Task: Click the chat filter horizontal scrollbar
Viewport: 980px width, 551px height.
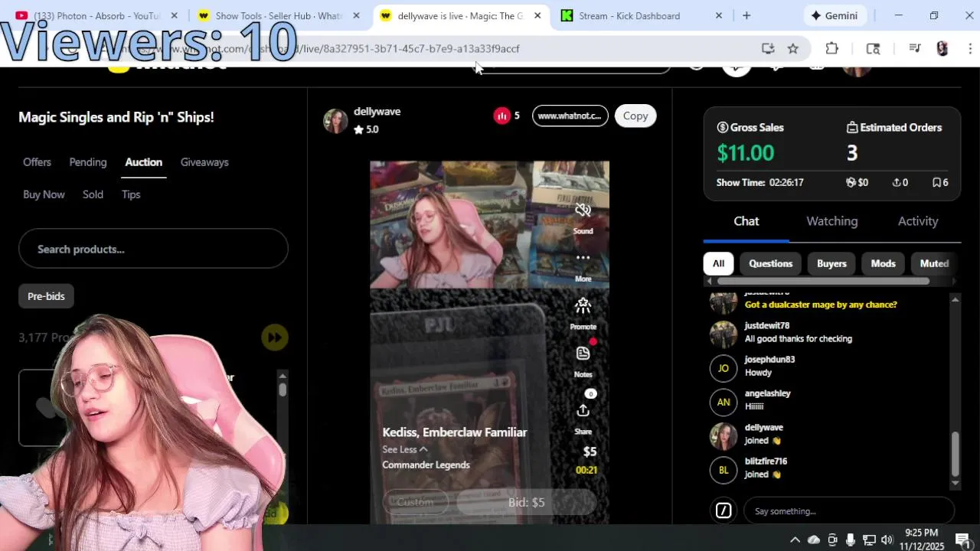Action: tap(823, 281)
